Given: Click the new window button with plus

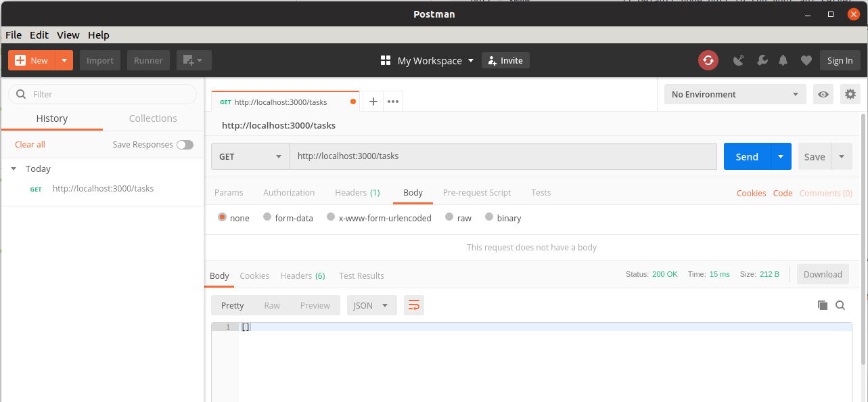Looking at the screenshot, I should (194, 60).
